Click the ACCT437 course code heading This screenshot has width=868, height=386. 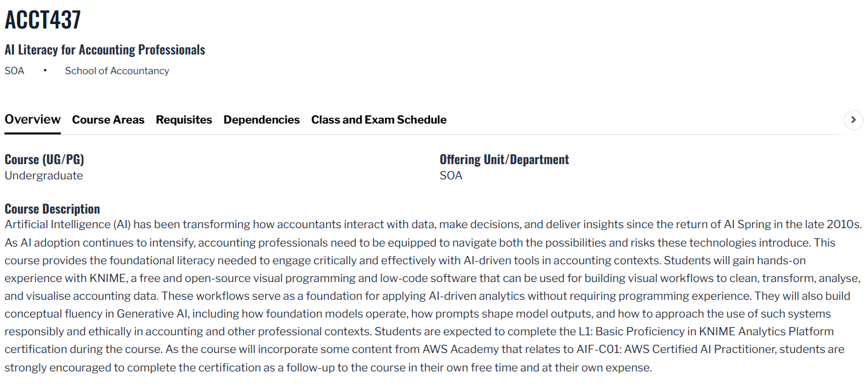pos(42,20)
